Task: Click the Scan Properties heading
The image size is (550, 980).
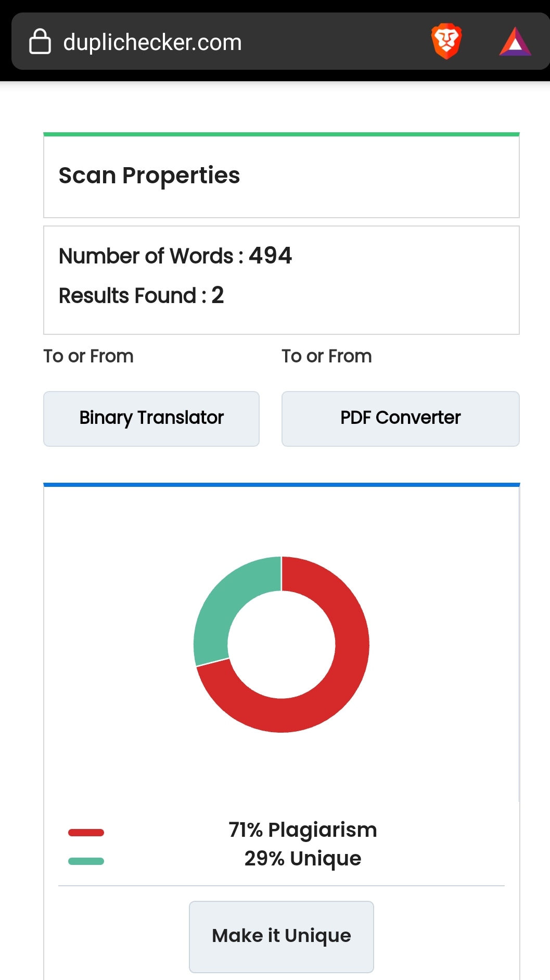Action: coord(149,175)
